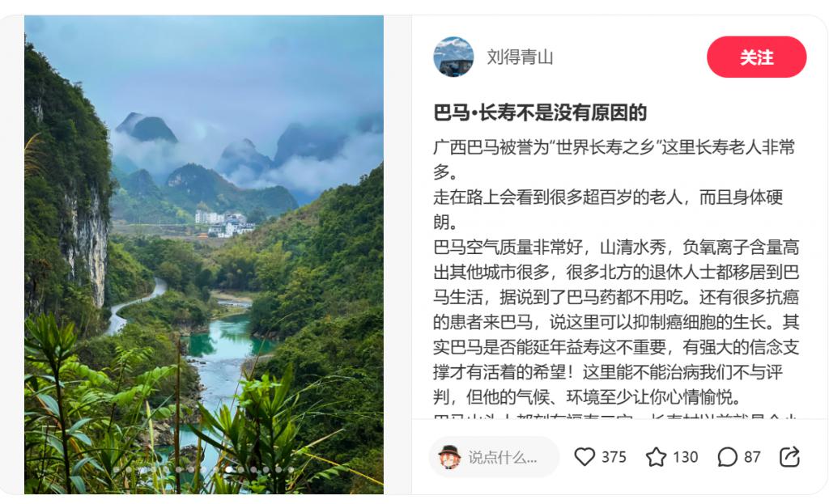Click the white village buildings in the photo
This screenshot has height=504, width=829.
225,223
